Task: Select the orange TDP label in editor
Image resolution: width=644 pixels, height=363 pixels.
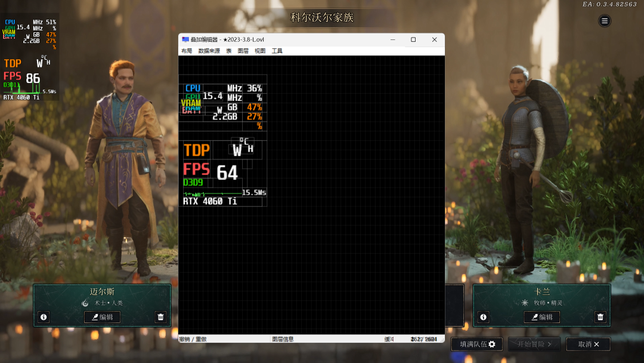Action: click(x=196, y=150)
